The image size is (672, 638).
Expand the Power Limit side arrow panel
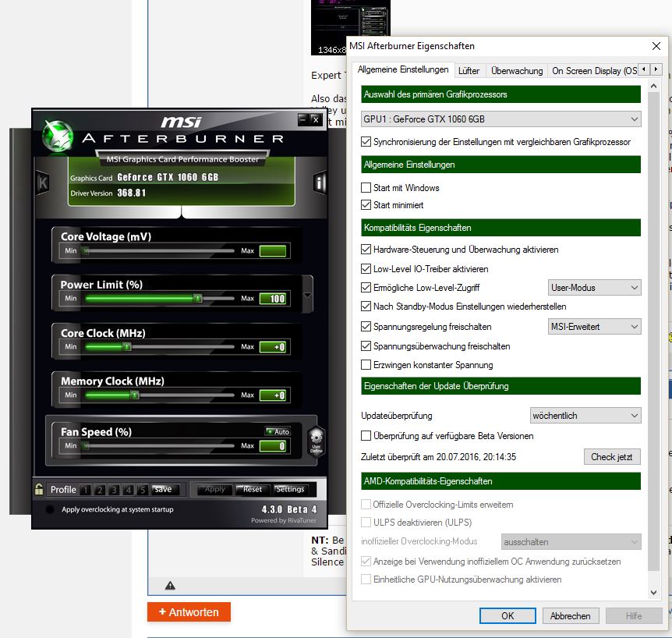pos(307,295)
